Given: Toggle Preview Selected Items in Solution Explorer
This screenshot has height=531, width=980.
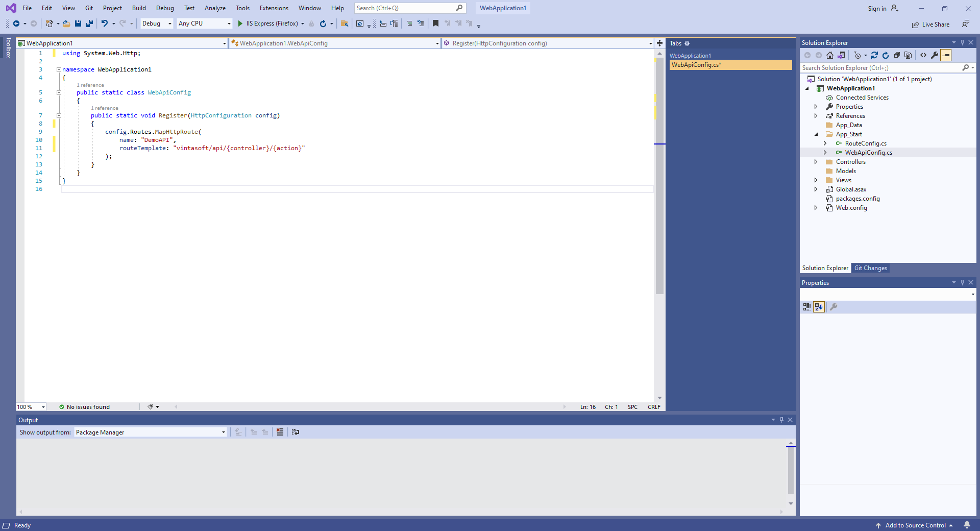Looking at the screenshot, I should 946,55.
